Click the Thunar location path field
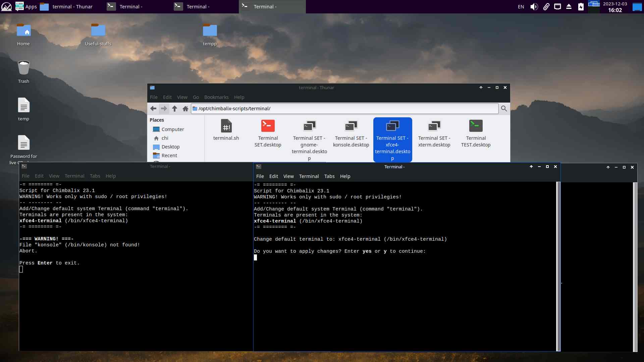Image resolution: width=644 pixels, height=362 pixels. pyautogui.click(x=345, y=109)
